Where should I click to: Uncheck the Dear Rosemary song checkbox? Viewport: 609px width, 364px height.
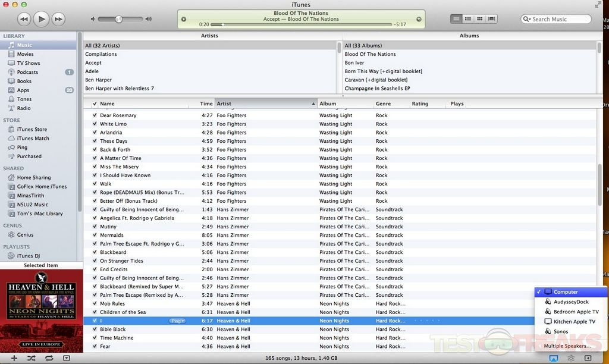tap(95, 115)
